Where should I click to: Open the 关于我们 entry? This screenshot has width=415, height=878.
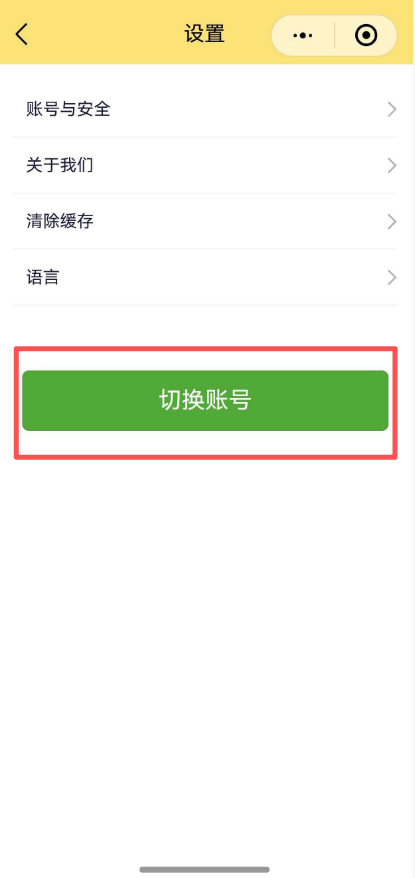[x=205, y=166]
